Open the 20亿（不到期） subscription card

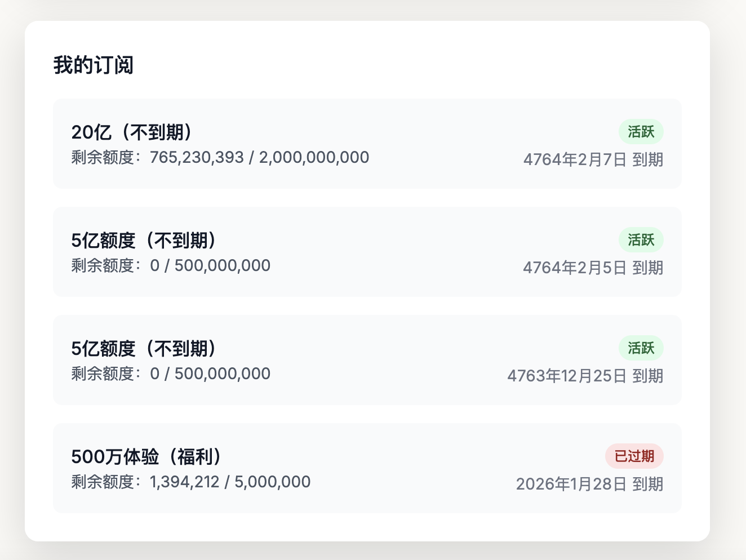point(367,144)
